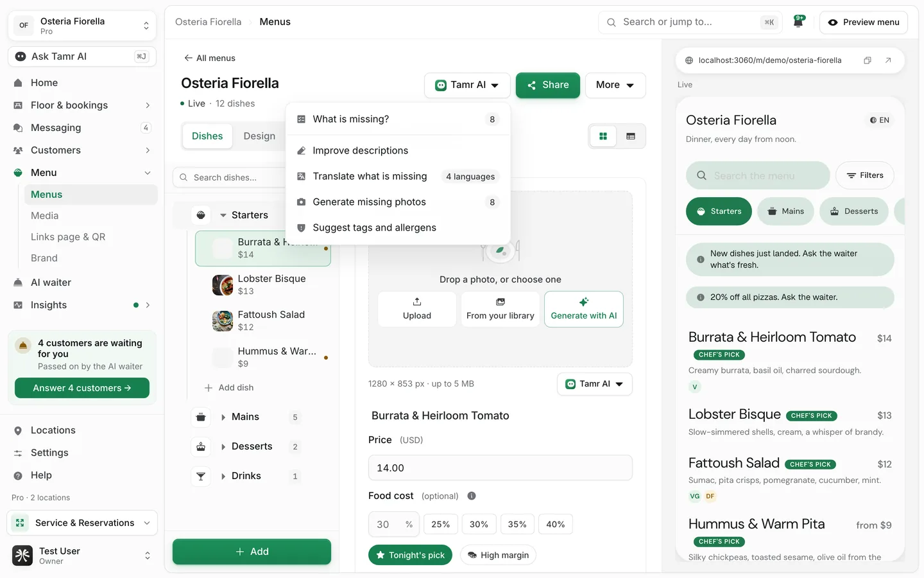The width and height of the screenshot is (924, 578).
Task: Click the Desserts category cake icon
Action: pyautogui.click(x=201, y=446)
